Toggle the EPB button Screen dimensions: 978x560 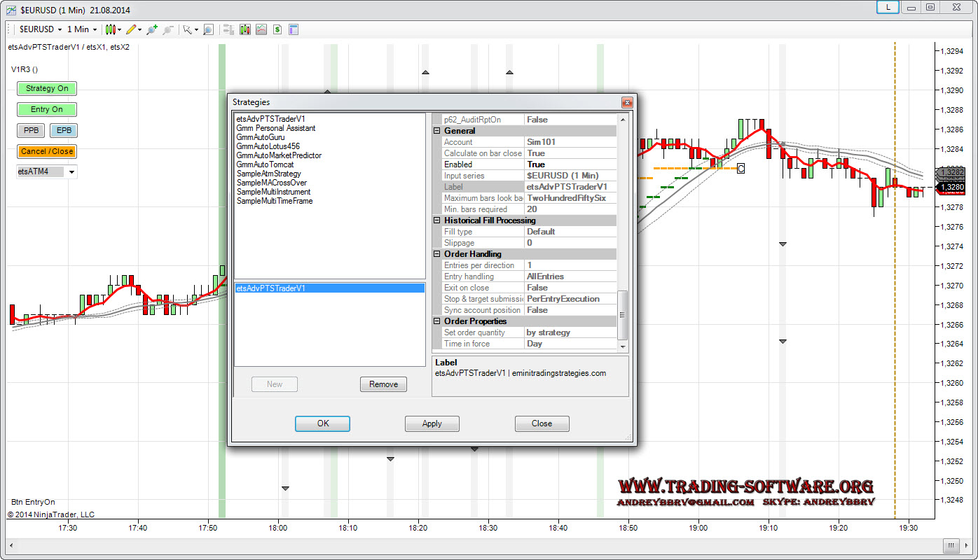coord(64,130)
